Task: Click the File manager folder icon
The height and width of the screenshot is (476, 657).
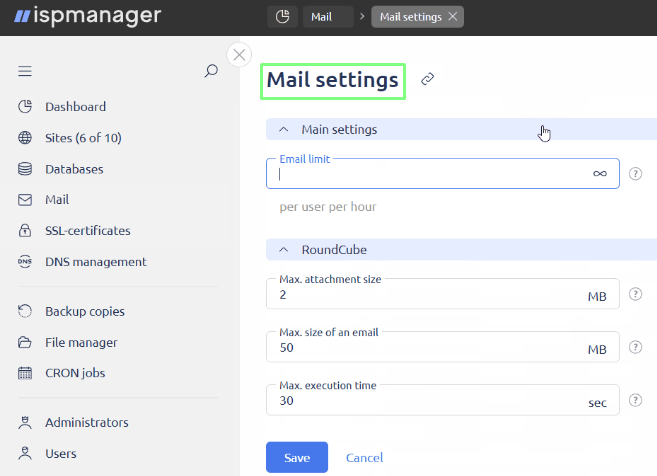Action: point(25,342)
